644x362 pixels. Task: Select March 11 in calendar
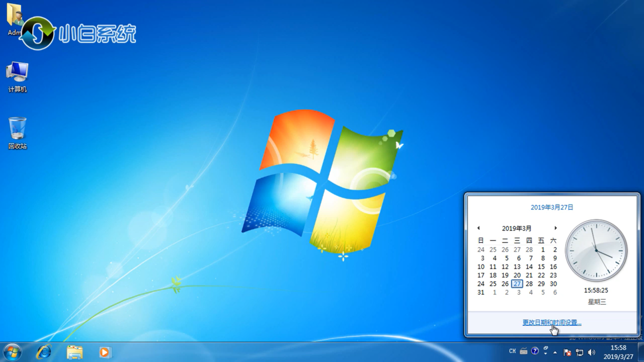coord(493,266)
